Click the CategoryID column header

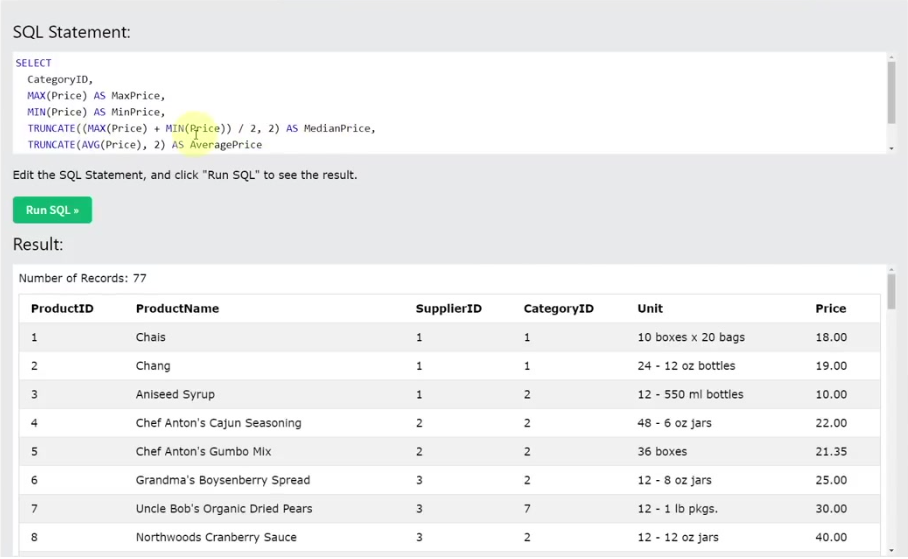558,309
